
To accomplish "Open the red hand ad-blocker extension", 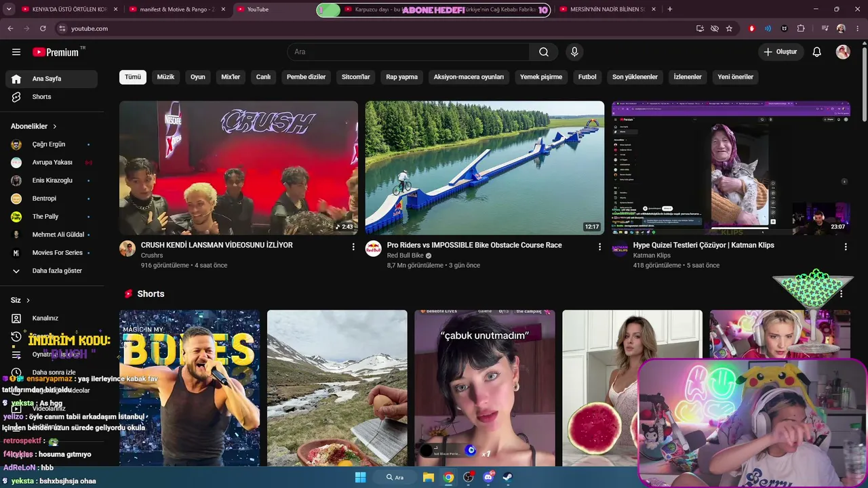I will click(751, 28).
